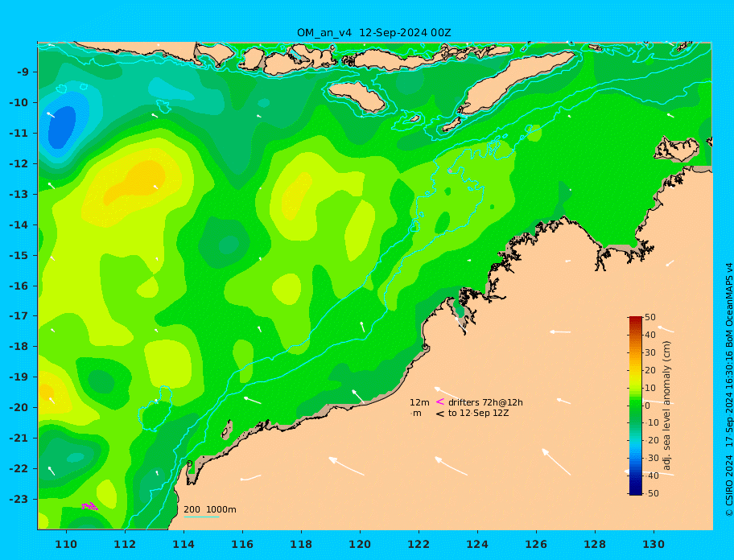This screenshot has height=560, width=734.
Task: Click the "-18" latitude axis label
Action: 19,347
